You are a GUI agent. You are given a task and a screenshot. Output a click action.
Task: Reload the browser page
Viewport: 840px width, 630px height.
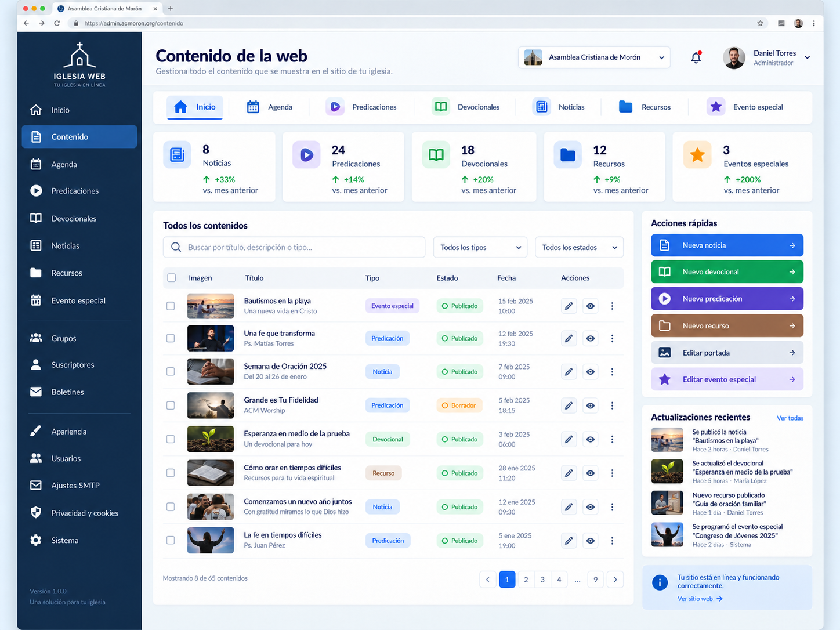[x=57, y=23]
